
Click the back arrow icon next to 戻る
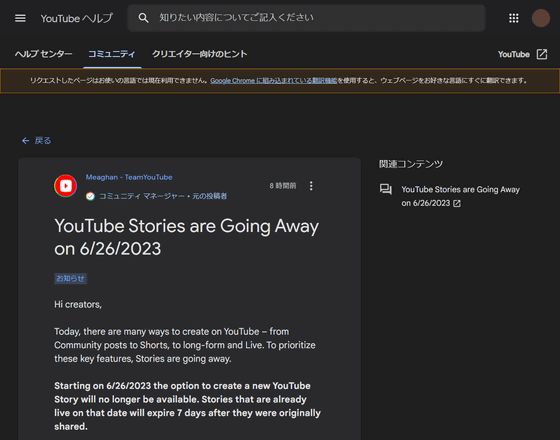coord(25,141)
